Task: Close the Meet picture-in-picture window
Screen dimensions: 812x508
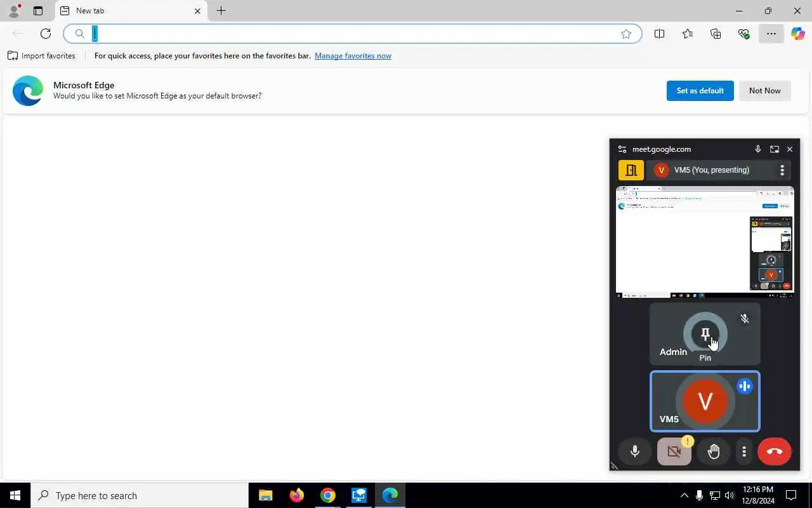Action: coord(790,149)
